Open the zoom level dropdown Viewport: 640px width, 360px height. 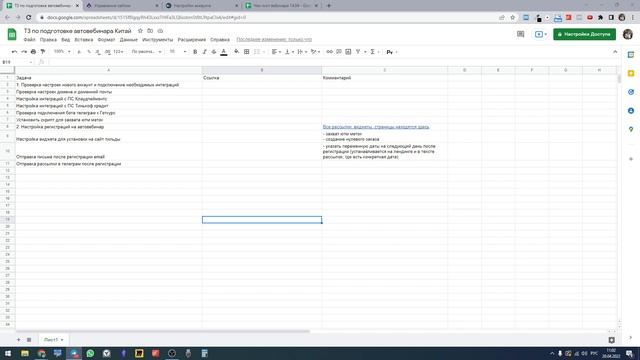pos(62,52)
